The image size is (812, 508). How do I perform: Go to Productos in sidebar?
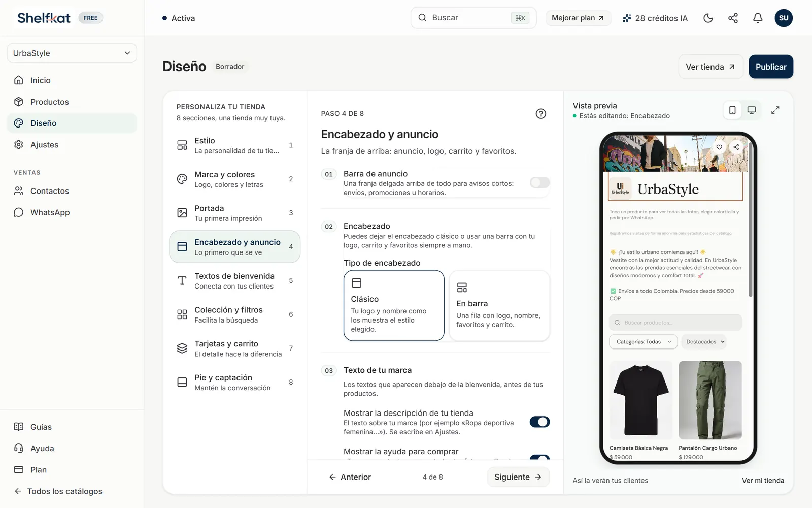(x=72, y=102)
